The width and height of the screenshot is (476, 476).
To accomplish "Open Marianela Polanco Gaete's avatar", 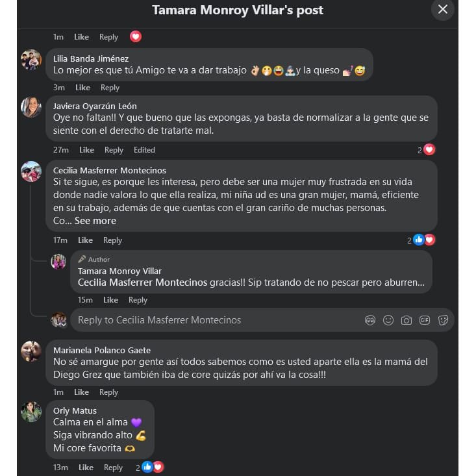I will tap(31, 351).
